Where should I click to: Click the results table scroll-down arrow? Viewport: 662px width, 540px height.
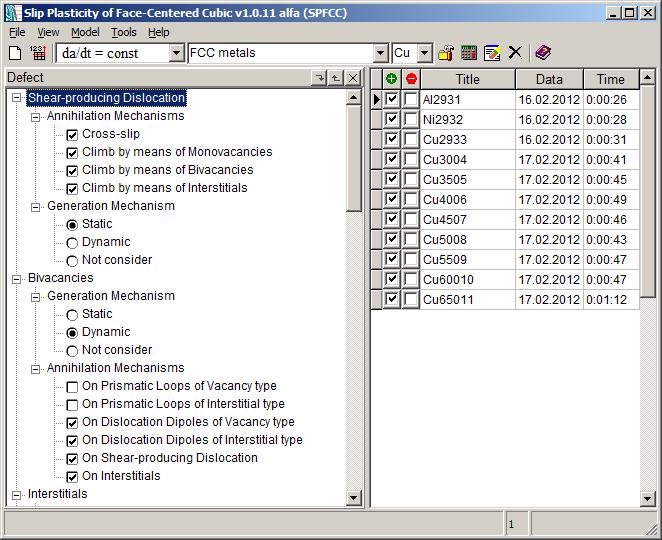coord(648,498)
